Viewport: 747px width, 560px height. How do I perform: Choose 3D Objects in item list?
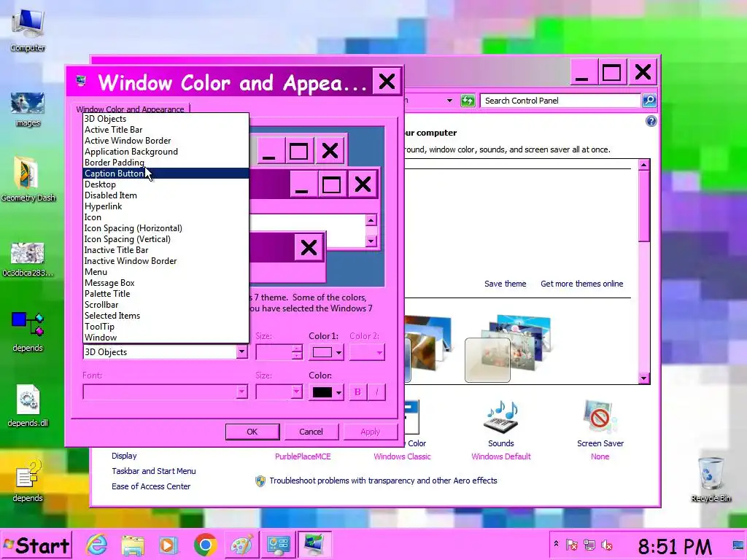(x=166, y=119)
